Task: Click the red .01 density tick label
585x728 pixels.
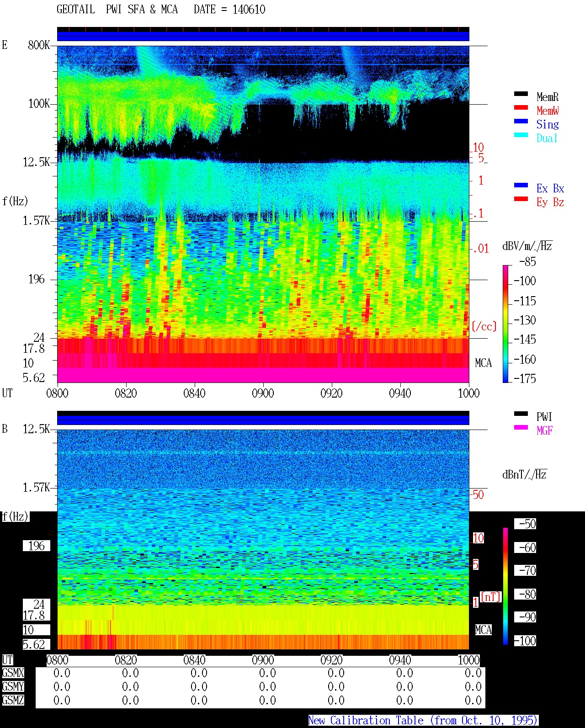Action: tap(481, 249)
